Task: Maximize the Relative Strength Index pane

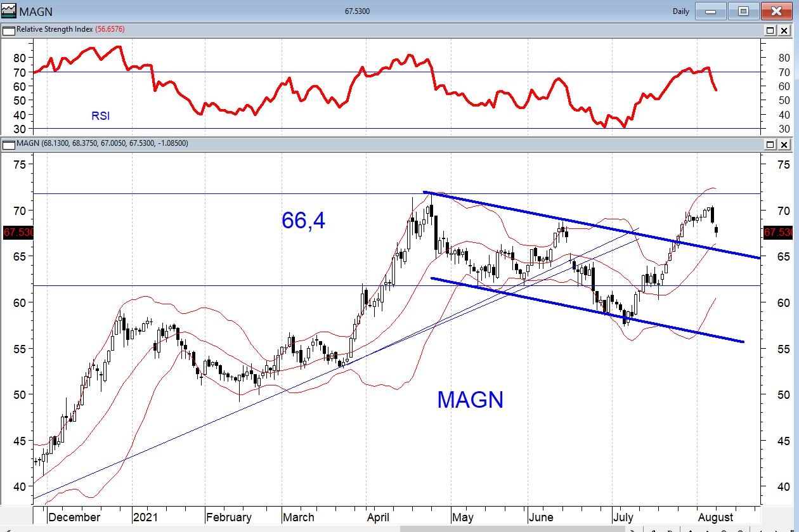Action: [x=770, y=30]
